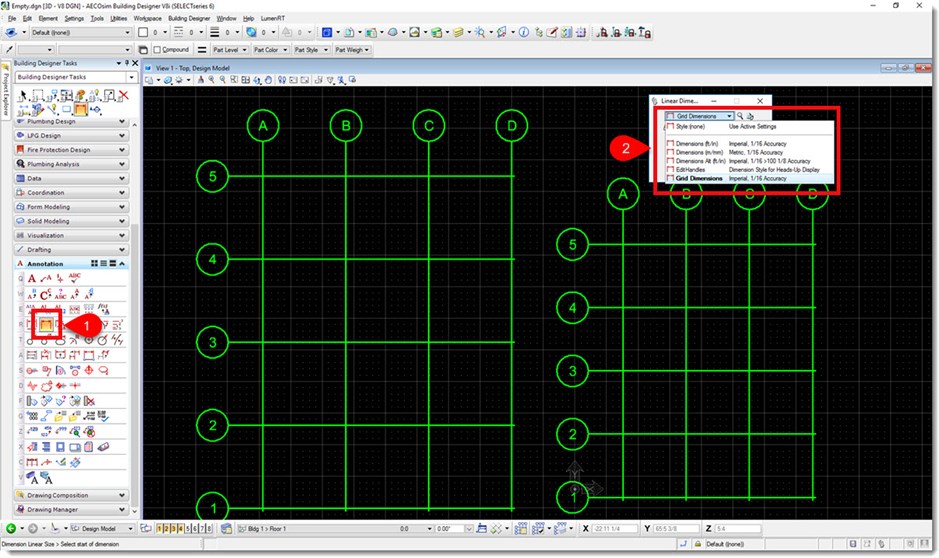This screenshot has height=558, width=939.
Task: Open the Part Level dropdown
Action: tap(230, 50)
